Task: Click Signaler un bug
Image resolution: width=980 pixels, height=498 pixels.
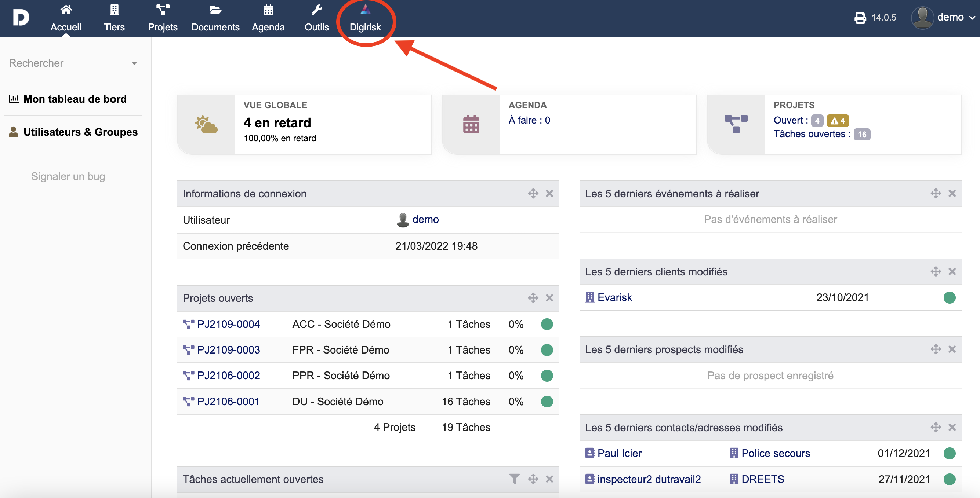Action: (x=68, y=176)
